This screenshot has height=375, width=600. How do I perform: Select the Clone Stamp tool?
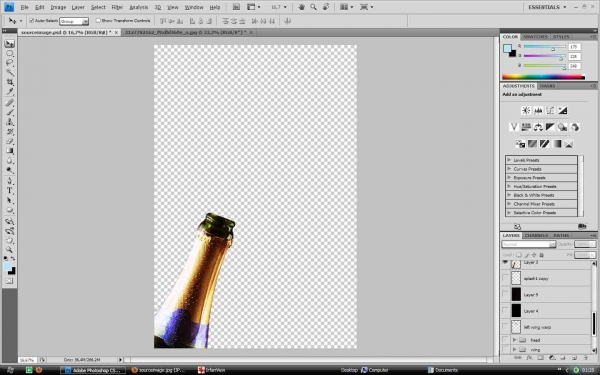coord(10,122)
